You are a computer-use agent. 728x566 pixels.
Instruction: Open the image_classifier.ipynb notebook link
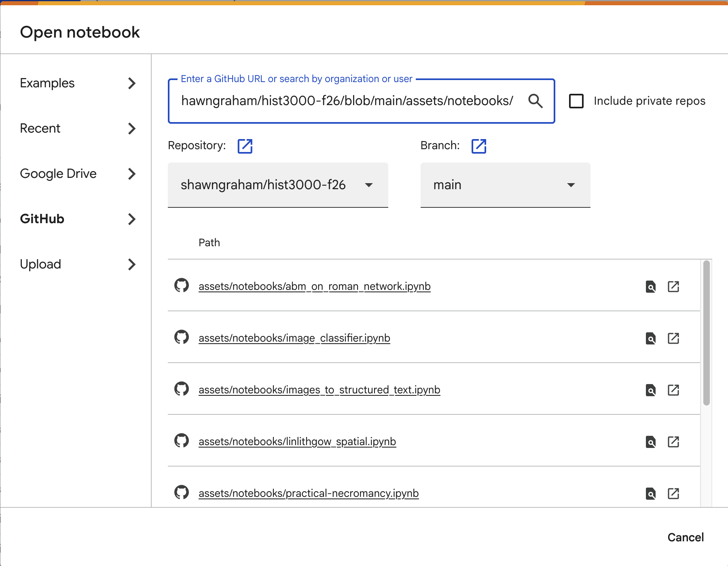tap(294, 338)
